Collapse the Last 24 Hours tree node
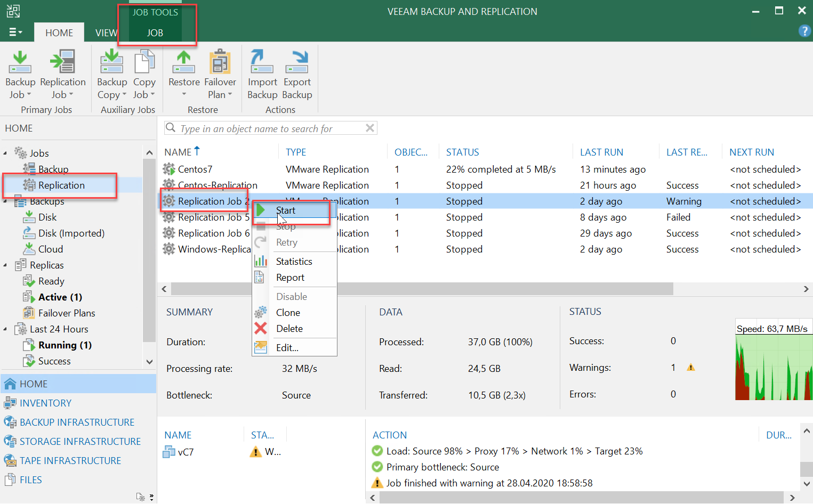 pyautogui.click(x=5, y=329)
